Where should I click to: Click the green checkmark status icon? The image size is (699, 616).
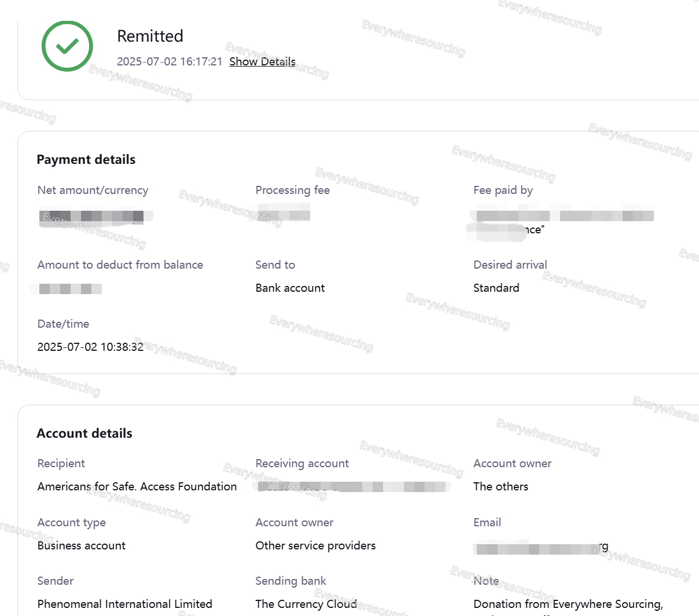67,46
